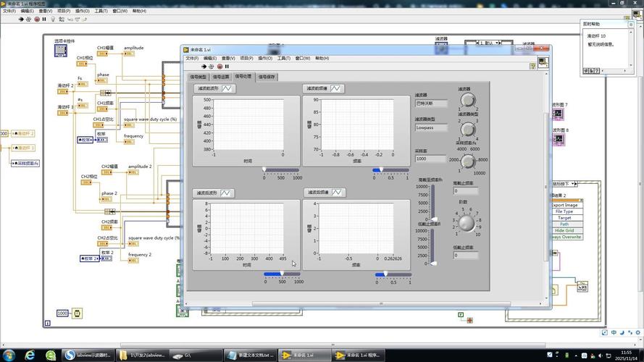The height and width of the screenshot is (362, 644).
Task: Open the 滤波后波形 plot legend icon
Action: 225,193
